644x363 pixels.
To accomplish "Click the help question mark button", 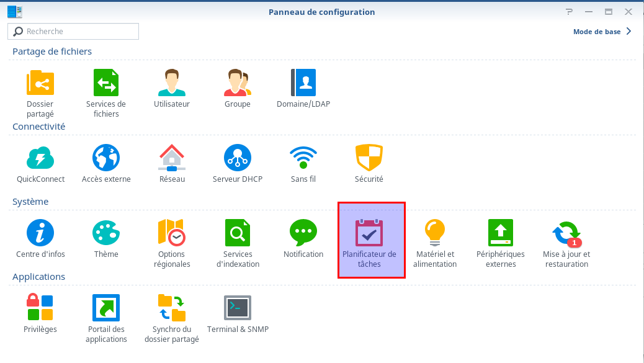I will pos(569,12).
